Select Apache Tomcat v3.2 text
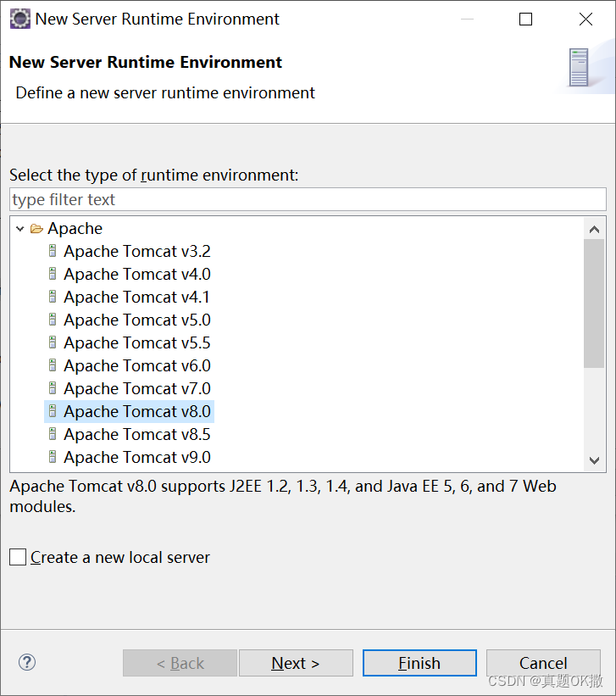This screenshot has height=696, width=616. coord(137,251)
